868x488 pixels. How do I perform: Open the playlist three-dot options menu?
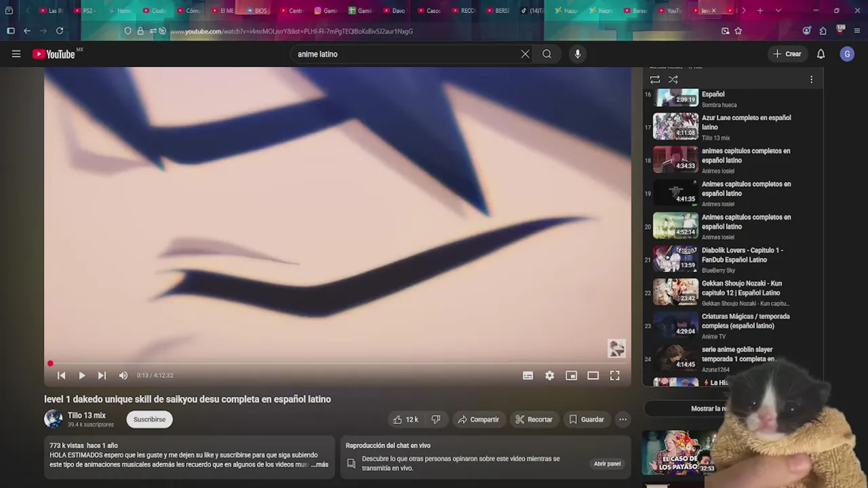tap(811, 79)
